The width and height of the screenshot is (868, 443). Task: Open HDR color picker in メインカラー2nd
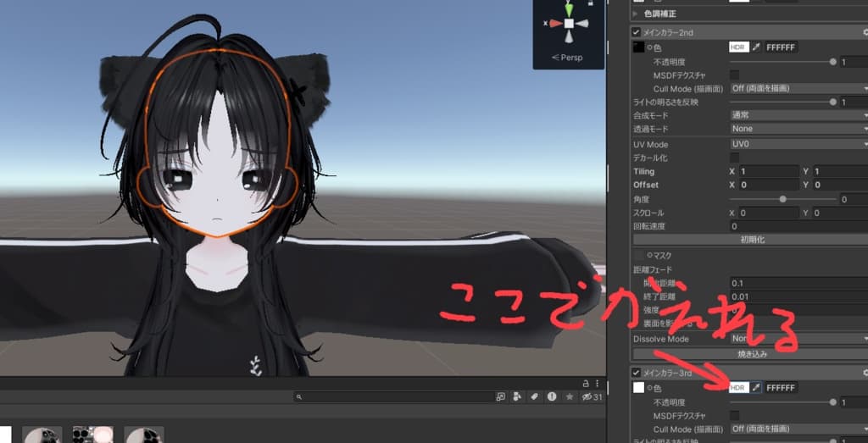pyautogui.click(x=739, y=47)
